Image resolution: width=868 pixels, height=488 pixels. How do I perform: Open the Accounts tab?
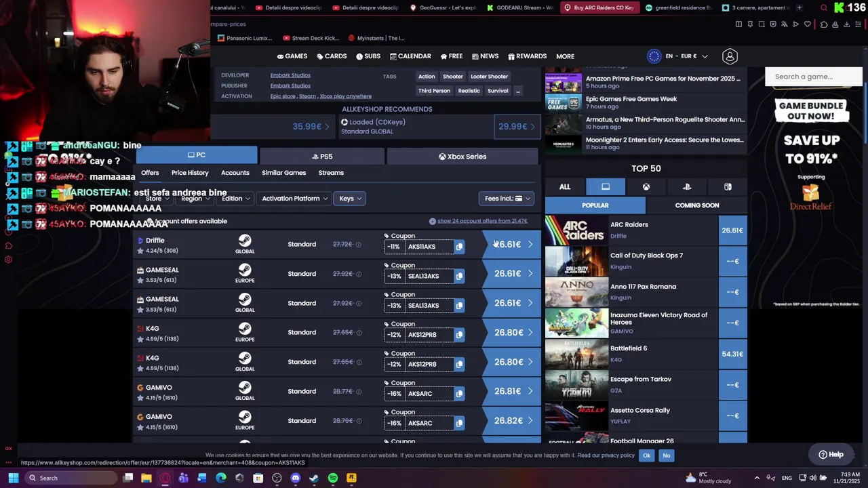coord(235,173)
